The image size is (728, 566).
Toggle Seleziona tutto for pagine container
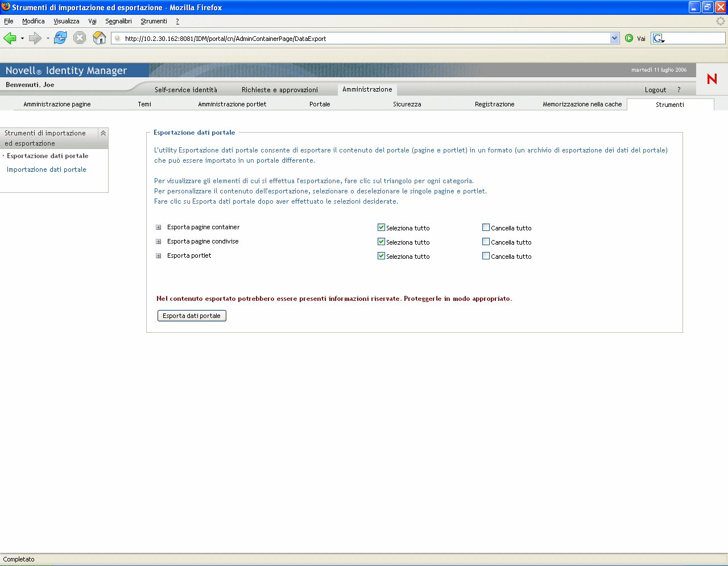click(381, 228)
